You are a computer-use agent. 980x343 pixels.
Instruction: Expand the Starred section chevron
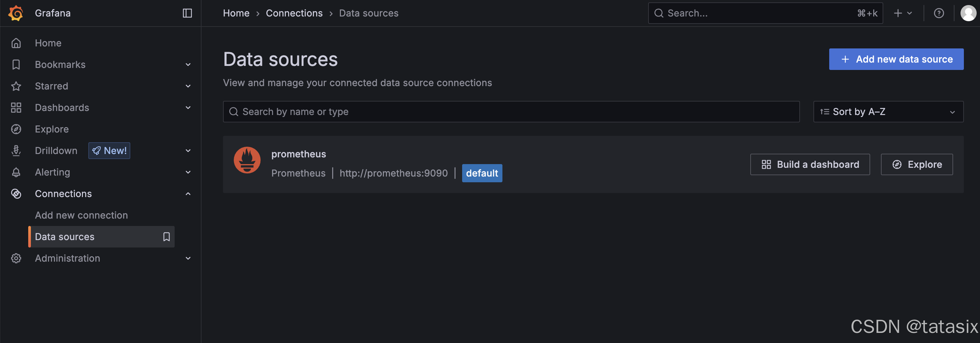[188, 86]
